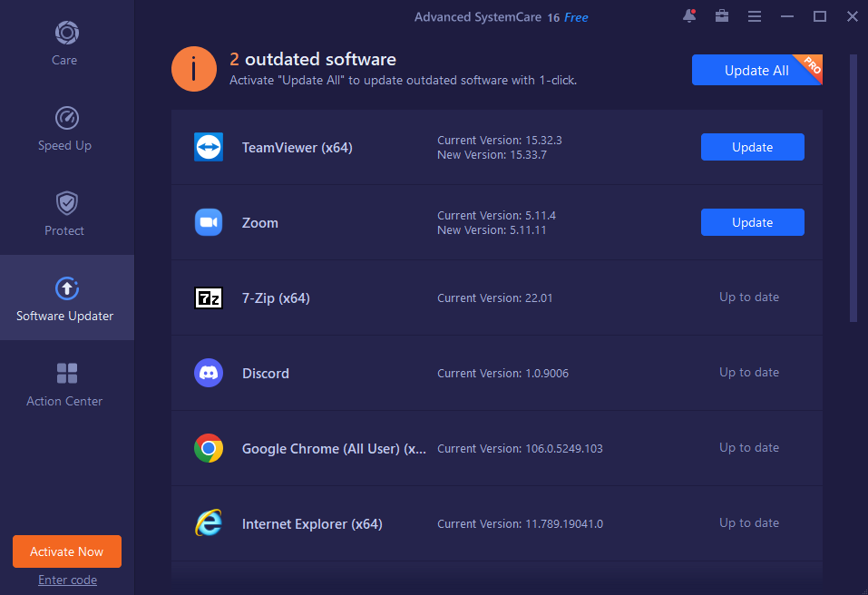Image resolution: width=868 pixels, height=595 pixels.
Task: Open the Protect shield icon
Action: coord(67,203)
